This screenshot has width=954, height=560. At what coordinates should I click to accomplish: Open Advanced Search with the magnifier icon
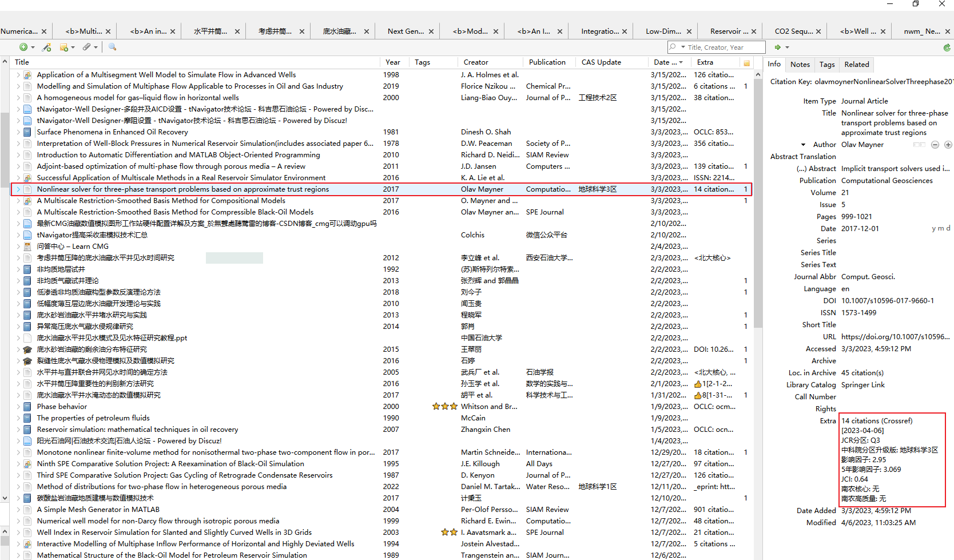click(112, 47)
